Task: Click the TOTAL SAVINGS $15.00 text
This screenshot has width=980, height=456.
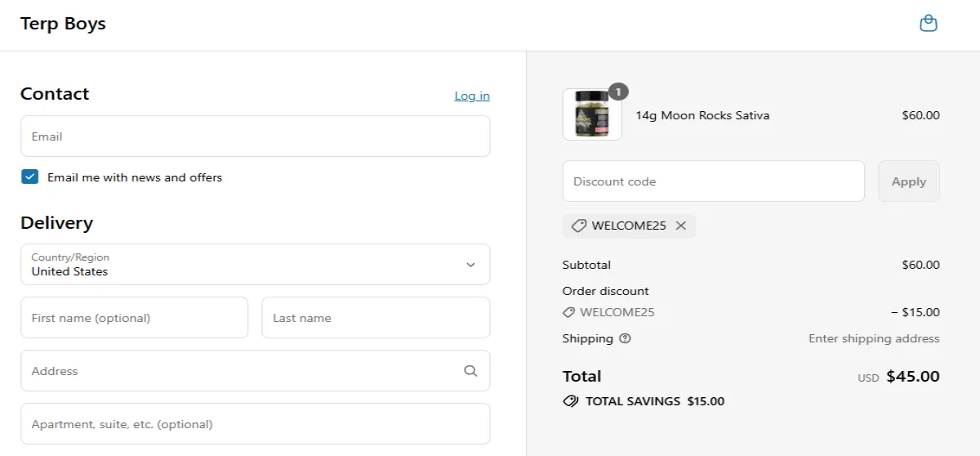Action: (655, 401)
